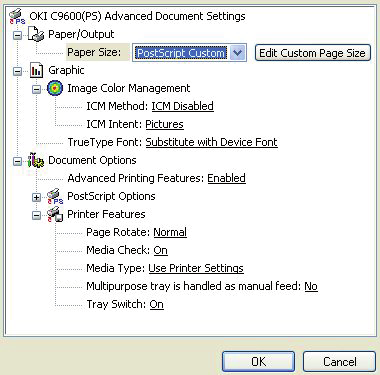Click the Media Type: label
380x375 pixels.
click(x=116, y=268)
